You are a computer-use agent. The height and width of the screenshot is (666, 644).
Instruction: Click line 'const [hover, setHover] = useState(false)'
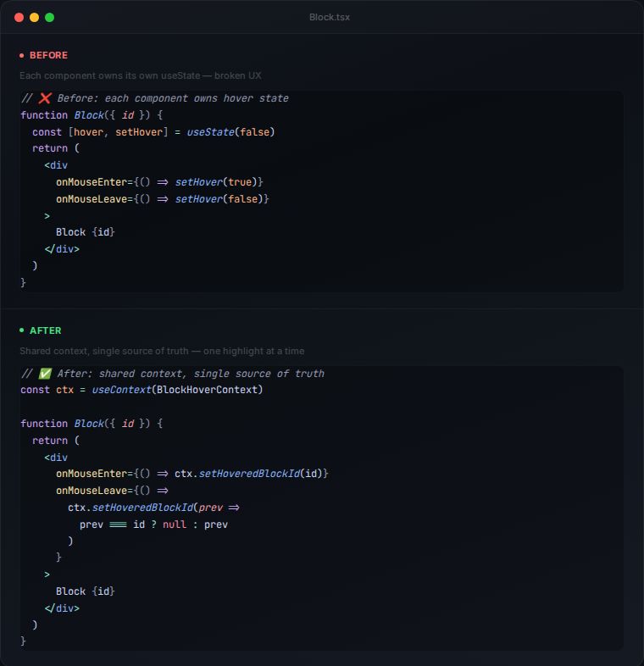coord(153,132)
